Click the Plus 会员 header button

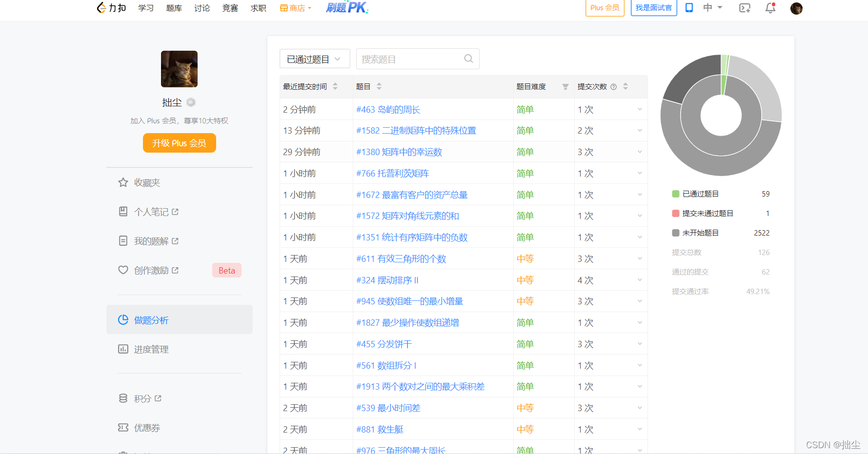coord(605,8)
